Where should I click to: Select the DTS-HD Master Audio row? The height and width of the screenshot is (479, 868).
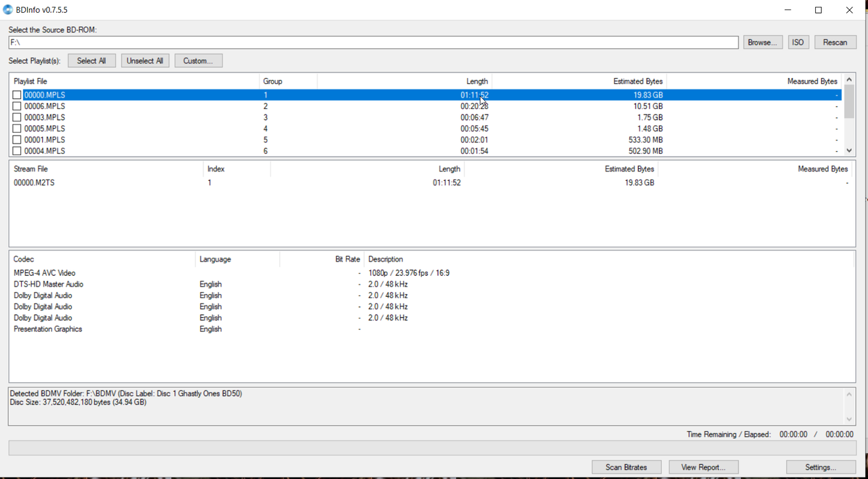click(x=431, y=284)
